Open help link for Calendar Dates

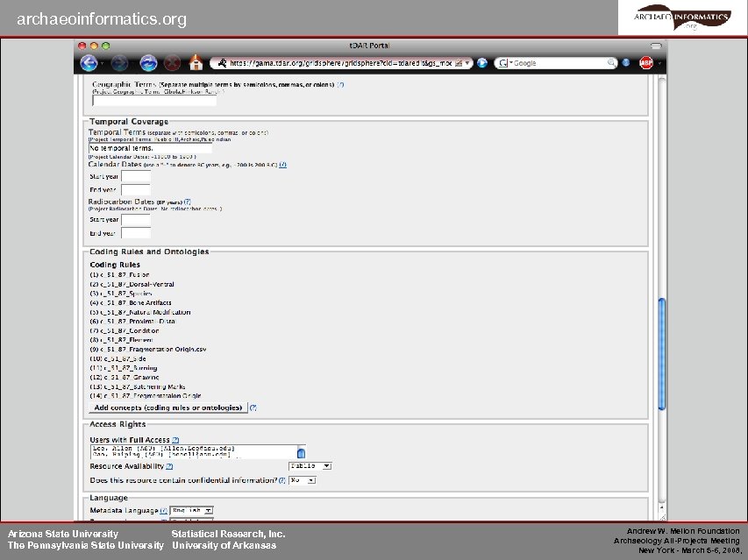[283, 165]
